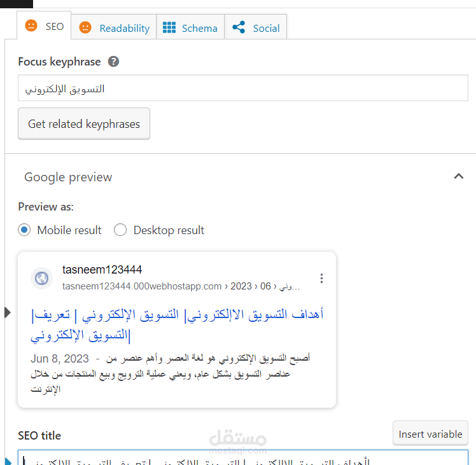Click the Insert variable button
Screen dimensions: 476x465
(x=430, y=434)
